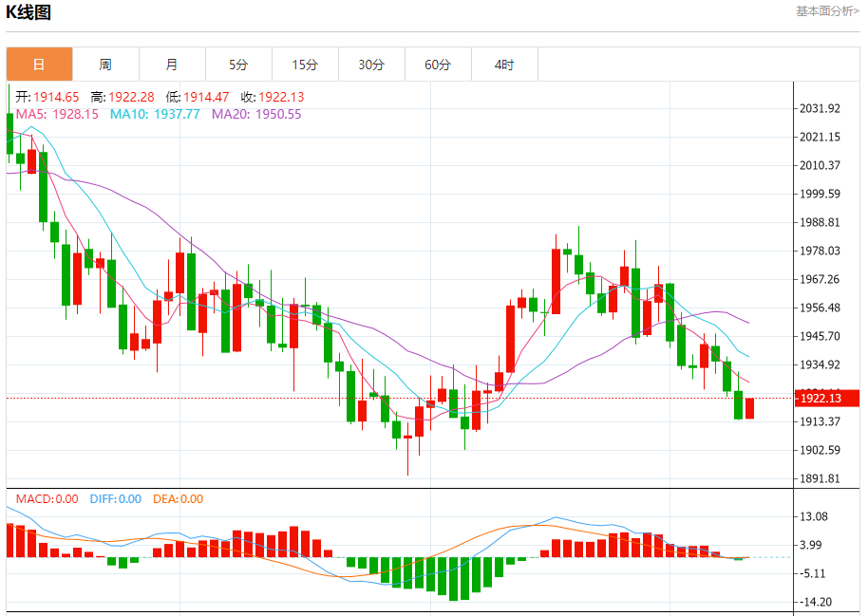Viewport: 868px width, 616px height.
Task: Open the 基本面分析> link
Action: (x=827, y=11)
